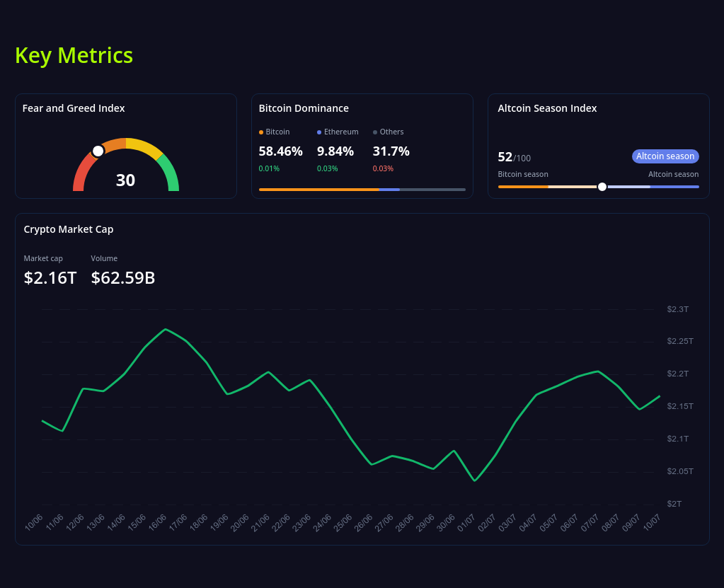Click the 10/07 x-axis date label
724x588 pixels.
click(x=652, y=522)
